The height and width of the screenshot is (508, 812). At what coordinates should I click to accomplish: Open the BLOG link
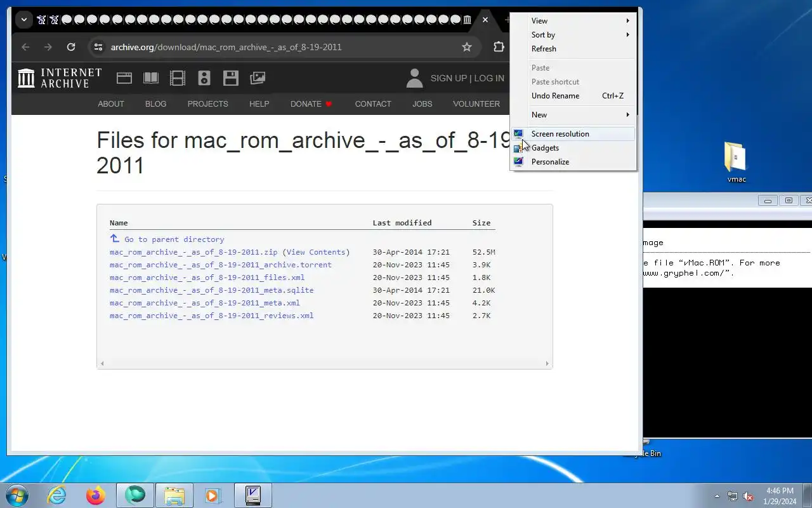pos(155,104)
